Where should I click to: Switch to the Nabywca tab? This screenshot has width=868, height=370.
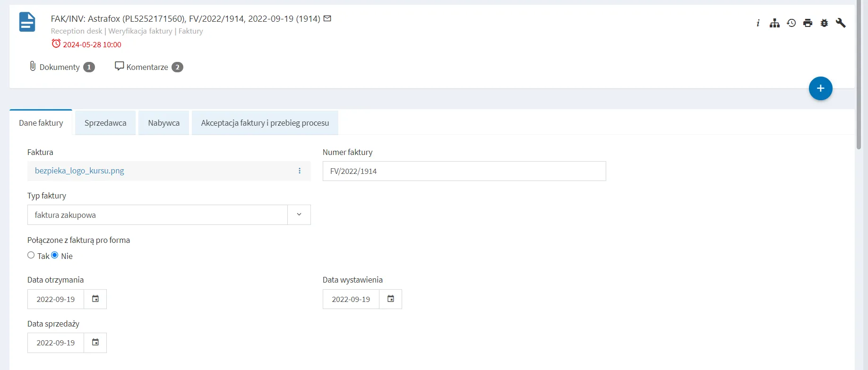(x=164, y=123)
